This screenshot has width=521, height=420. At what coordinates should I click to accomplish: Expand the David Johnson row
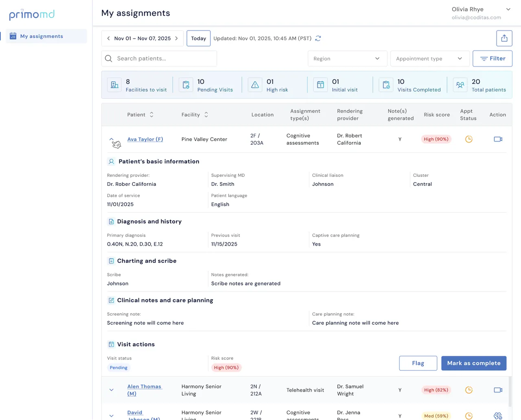coord(112,416)
